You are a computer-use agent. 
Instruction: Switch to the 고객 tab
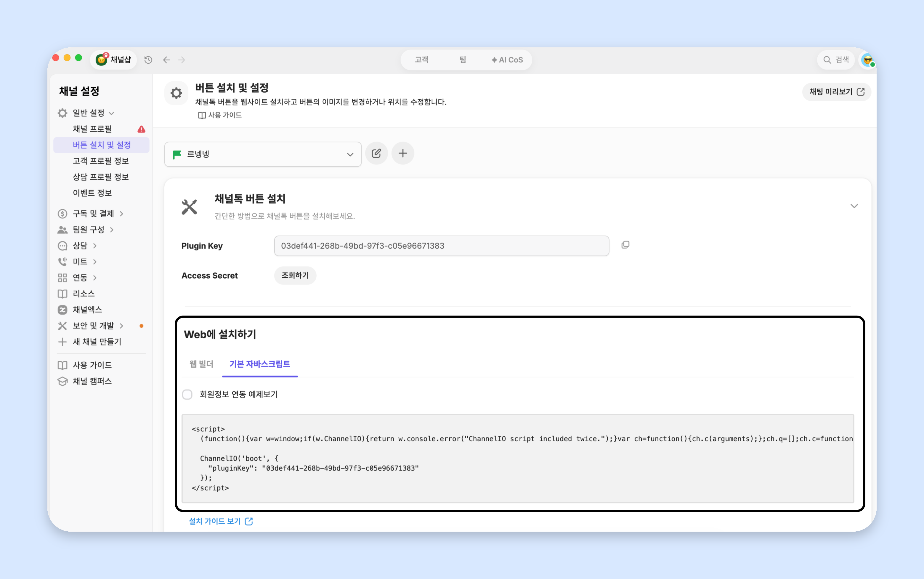[421, 60]
